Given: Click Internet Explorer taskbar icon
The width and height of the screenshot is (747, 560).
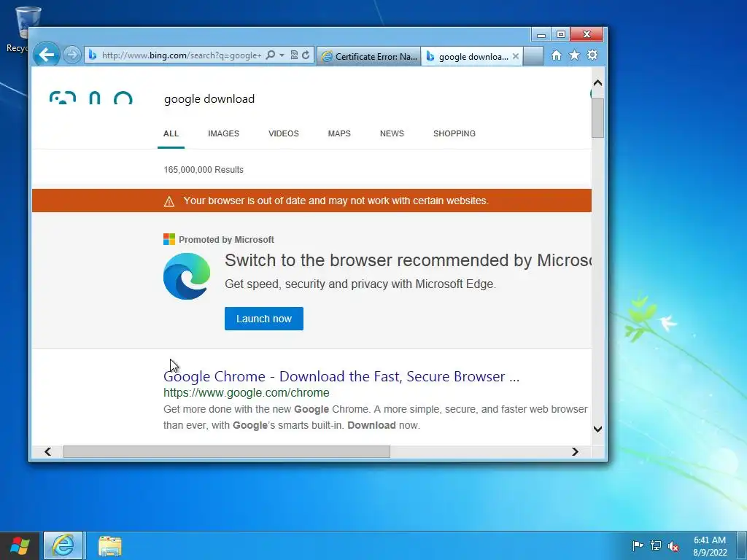Looking at the screenshot, I should point(63,545).
